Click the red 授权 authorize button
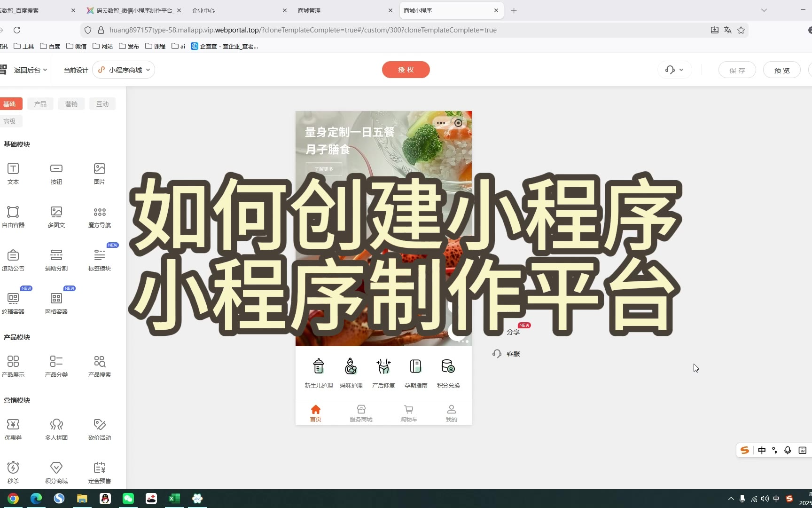The width and height of the screenshot is (812, 508). coord(406,70)
